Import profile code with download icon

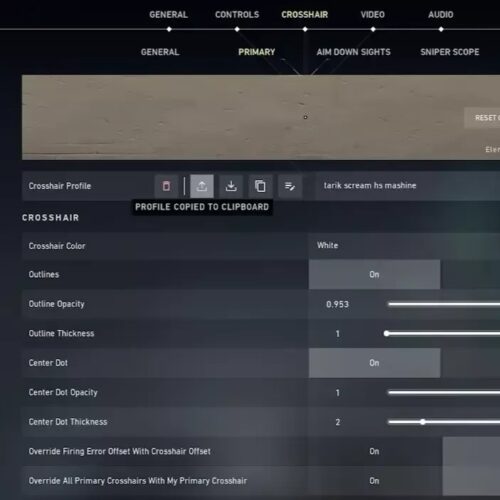point(231,186)
